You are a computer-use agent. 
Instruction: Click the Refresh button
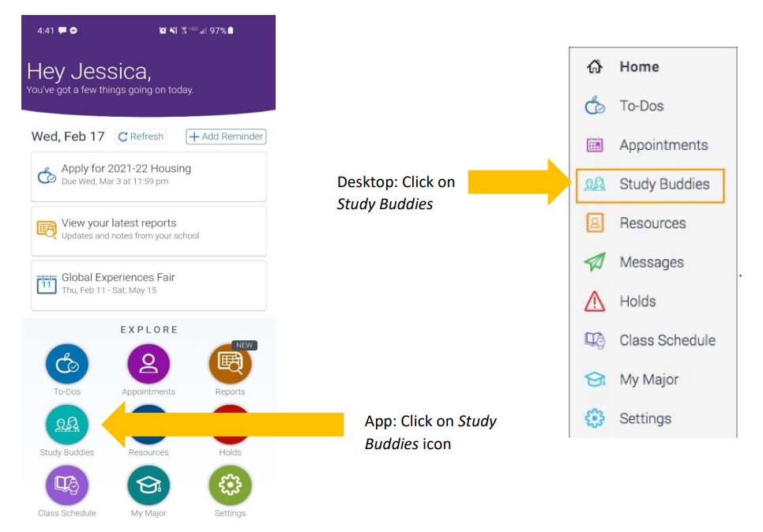pyautogui.click(x=141, y=137)
